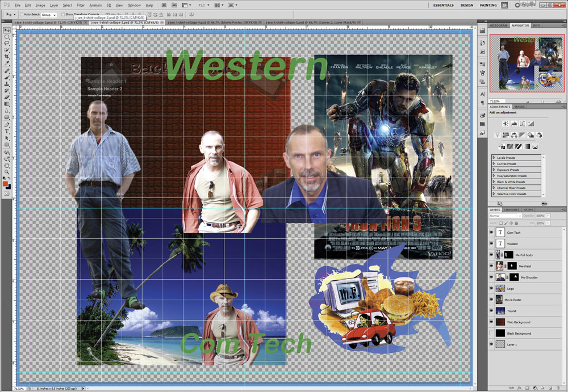Add a Curves adjustment from icons

point(523,123)
